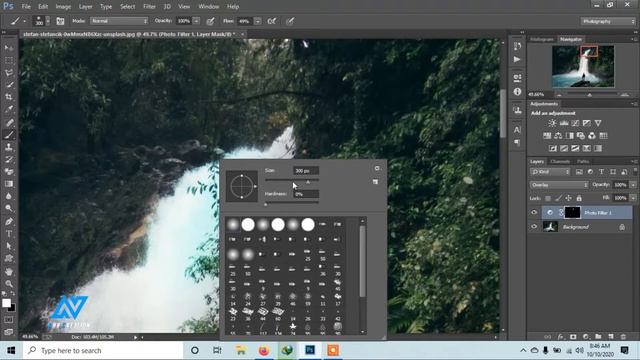Toggle pressure for opacity

pyautogui.click(x=210, y=21)
